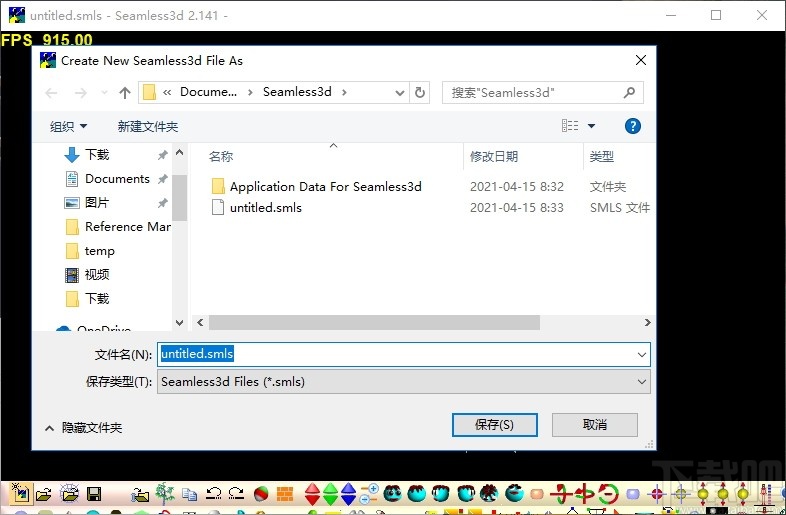
Task: Click the floppy disk save icon
Action: coord(94,494)
